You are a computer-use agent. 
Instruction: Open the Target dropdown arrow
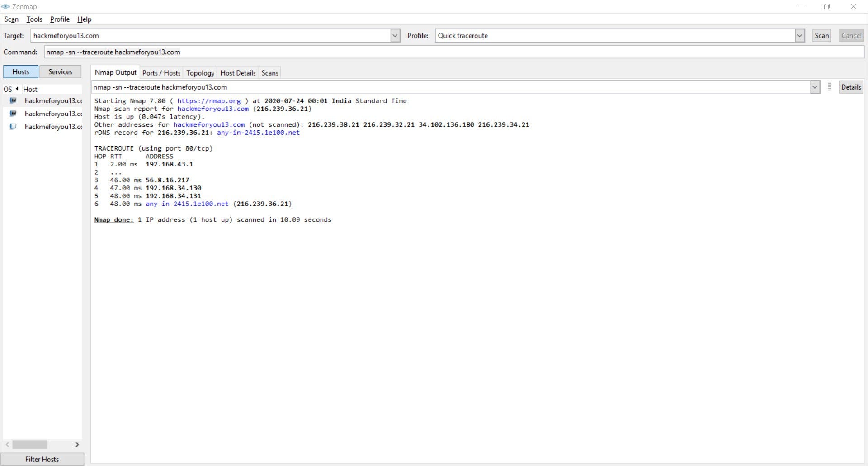pyautogui.click(x=395, y=35)
